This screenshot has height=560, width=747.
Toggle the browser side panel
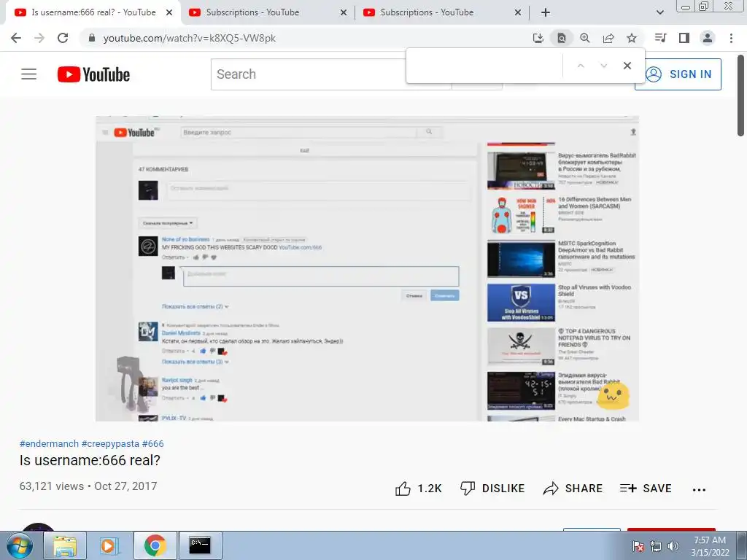(x=684, y=38)
